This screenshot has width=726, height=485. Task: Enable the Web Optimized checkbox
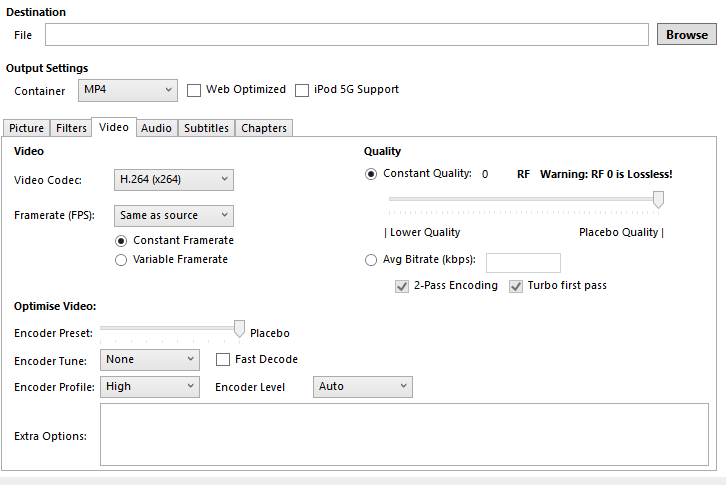pos(194,90)
